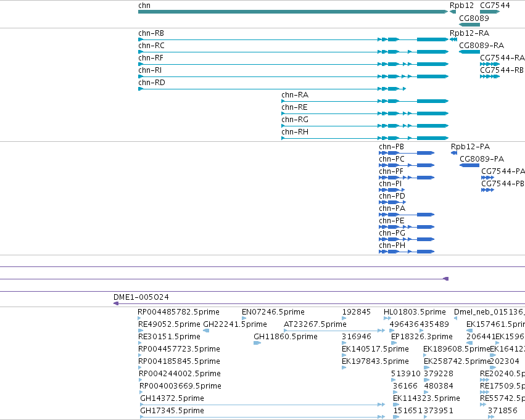The width and height of the screenshot is (525, 420).
Task: Select the 192845 EST label
Action: pyautogui.click(x=356, y=312)
